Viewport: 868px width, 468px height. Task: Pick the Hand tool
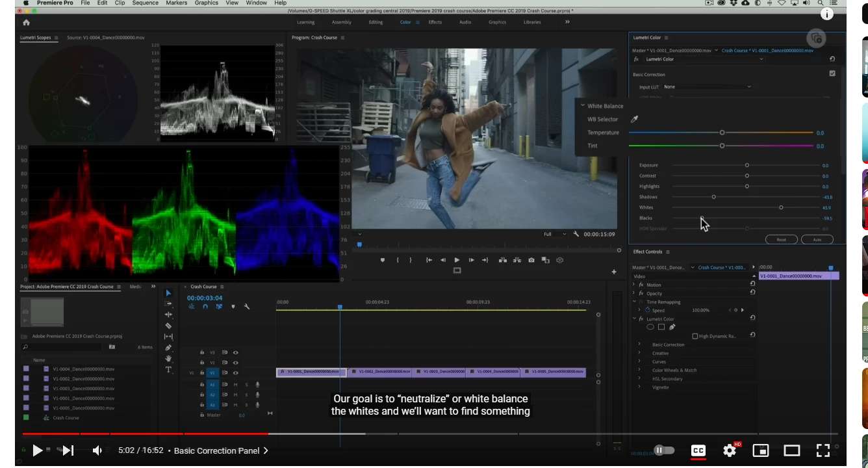[x=168, y=358]
